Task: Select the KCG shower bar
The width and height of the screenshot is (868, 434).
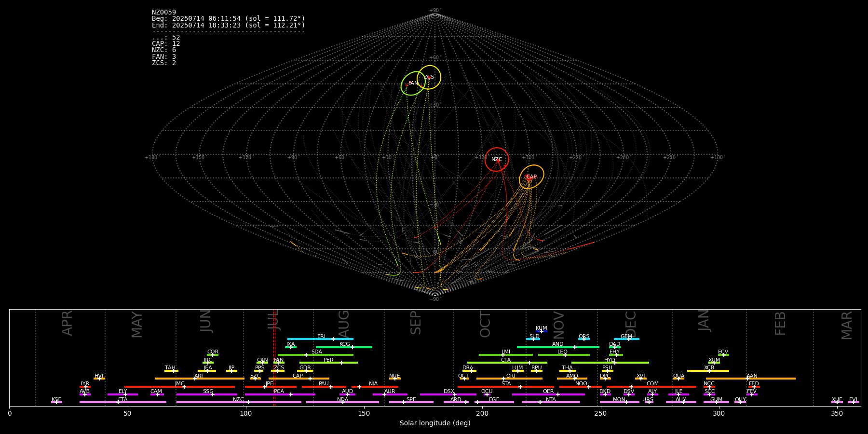Action: click(344, 347)
